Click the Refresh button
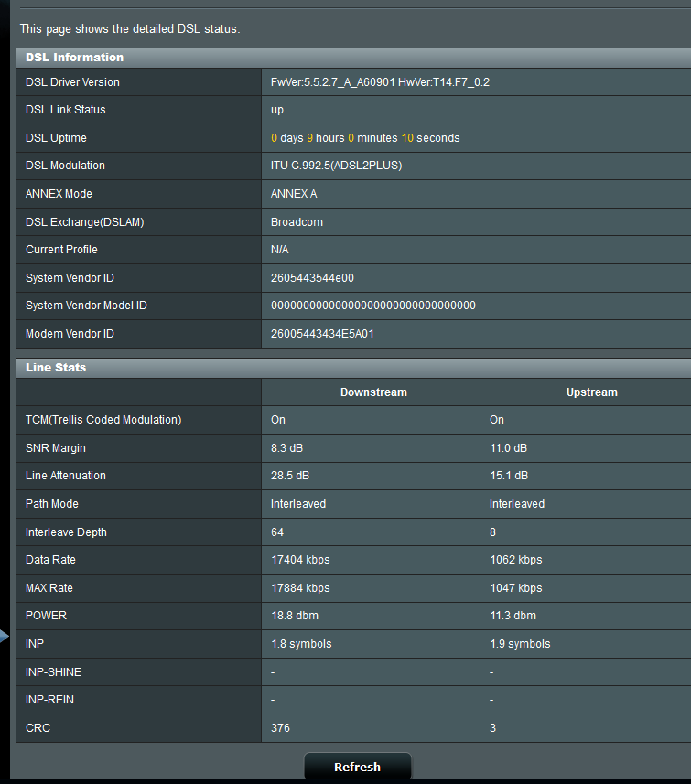The height and width of the screenshot is (784, 691). tap(357, 767)
